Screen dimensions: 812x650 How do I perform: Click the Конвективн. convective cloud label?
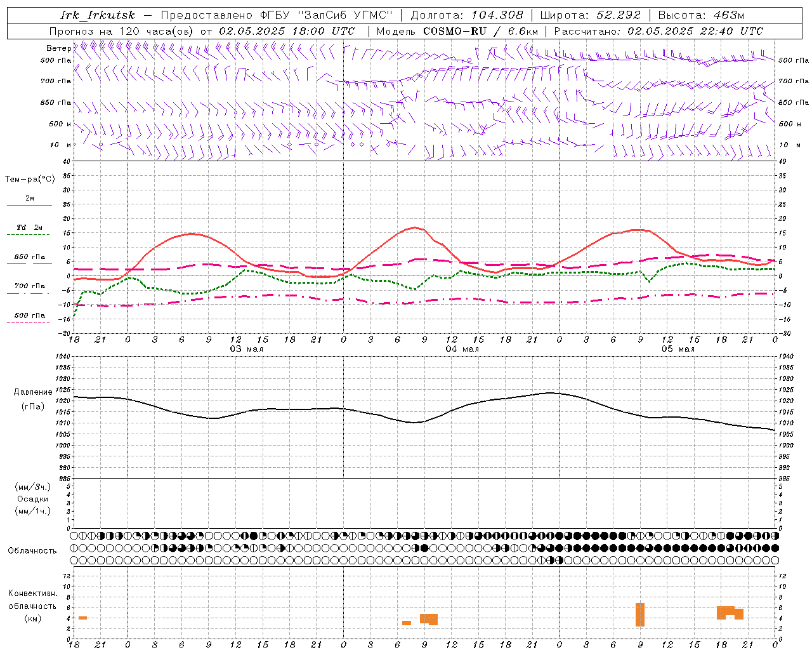pos(33,594)
